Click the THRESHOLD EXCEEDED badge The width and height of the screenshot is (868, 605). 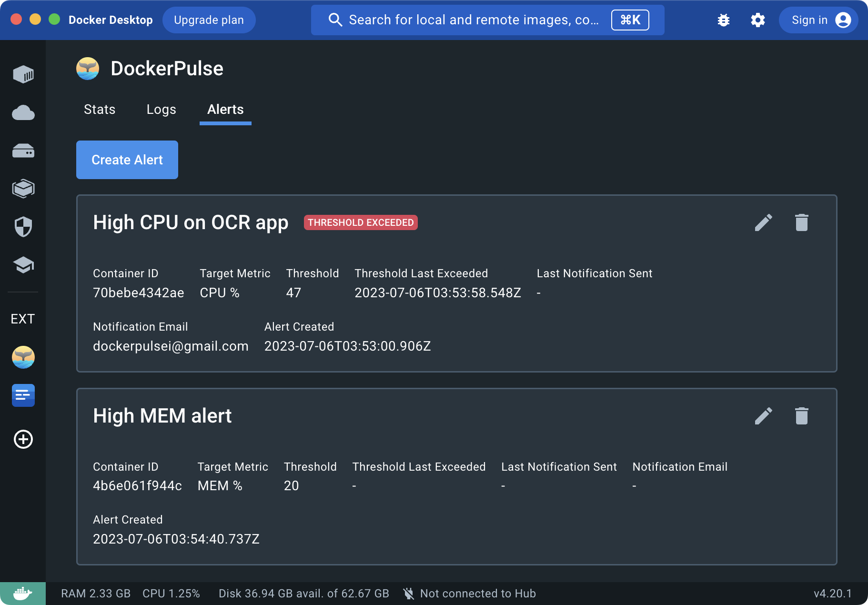pos(361,222)
